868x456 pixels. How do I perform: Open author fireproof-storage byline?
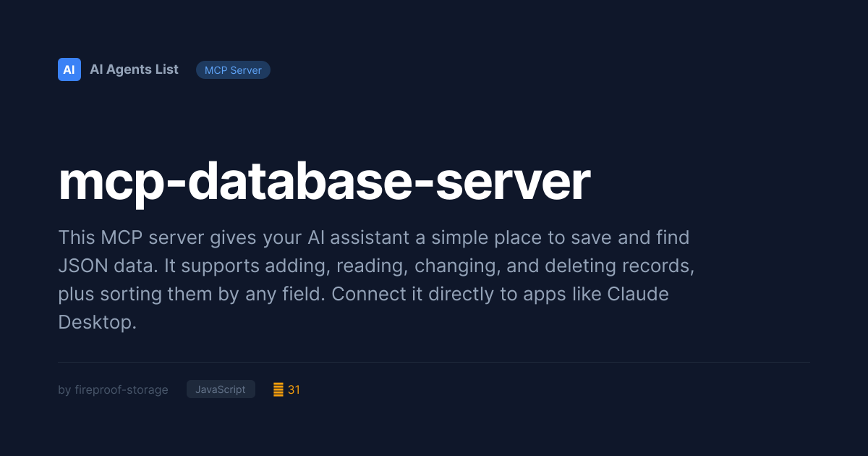pyautogui.click(x=113, y=389)
